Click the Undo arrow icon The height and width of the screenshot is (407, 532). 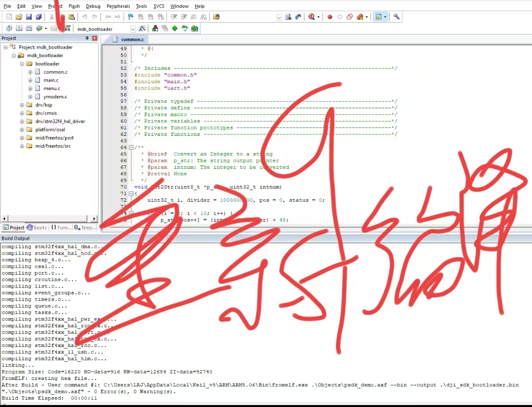[84, 17]
